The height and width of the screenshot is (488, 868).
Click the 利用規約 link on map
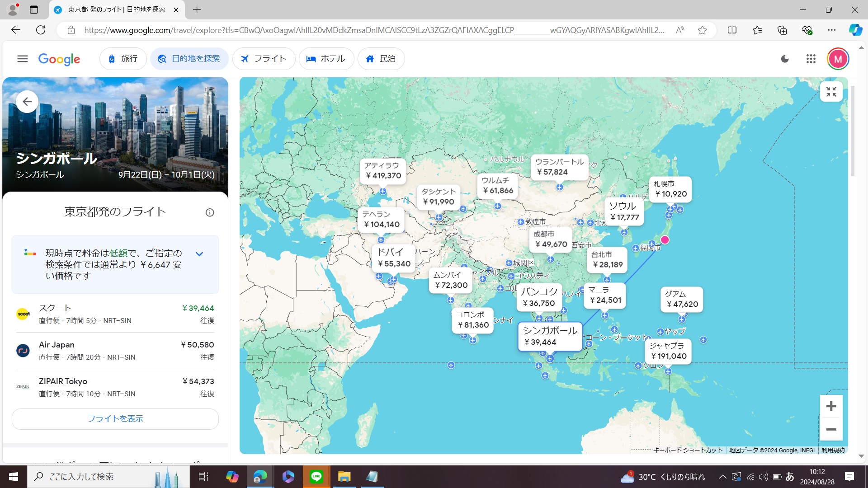coord(833,450)
